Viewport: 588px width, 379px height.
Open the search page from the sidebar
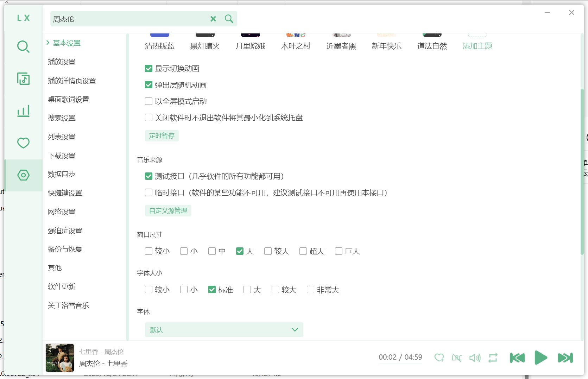23,46
